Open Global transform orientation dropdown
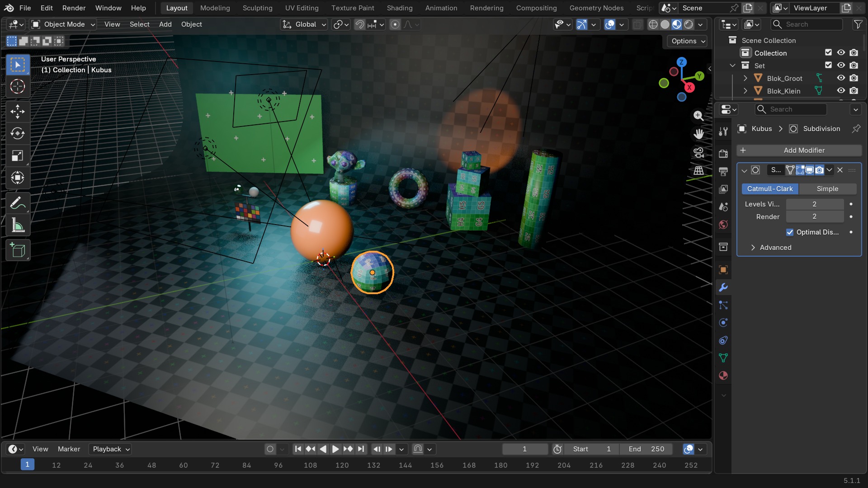The image size is (868, 488). (x=304, y=24)
